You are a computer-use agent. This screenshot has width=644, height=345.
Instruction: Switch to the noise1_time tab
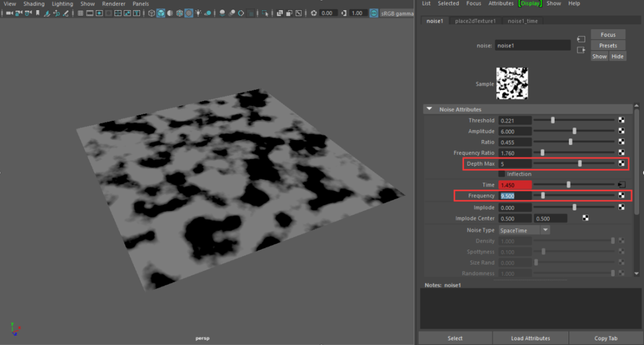pos(522,21)
